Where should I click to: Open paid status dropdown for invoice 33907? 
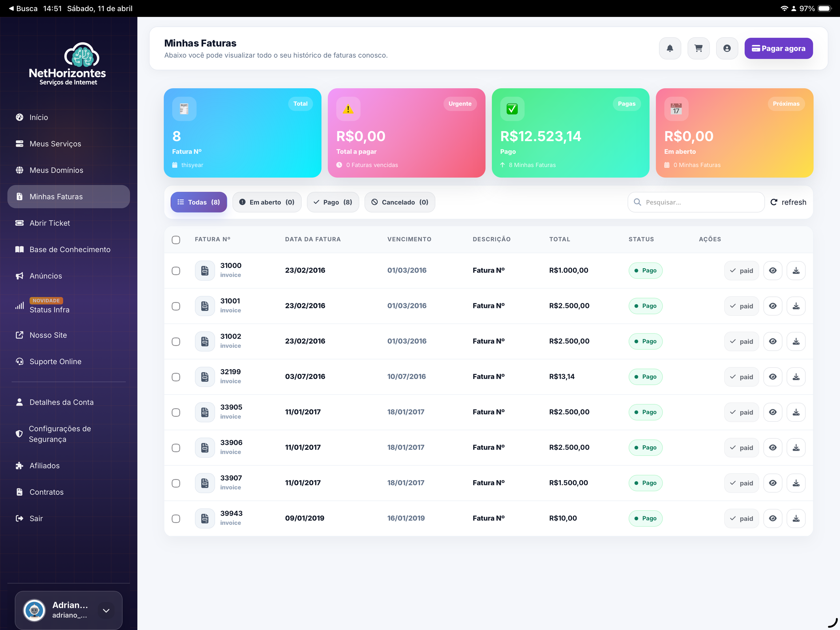[741, 483]
